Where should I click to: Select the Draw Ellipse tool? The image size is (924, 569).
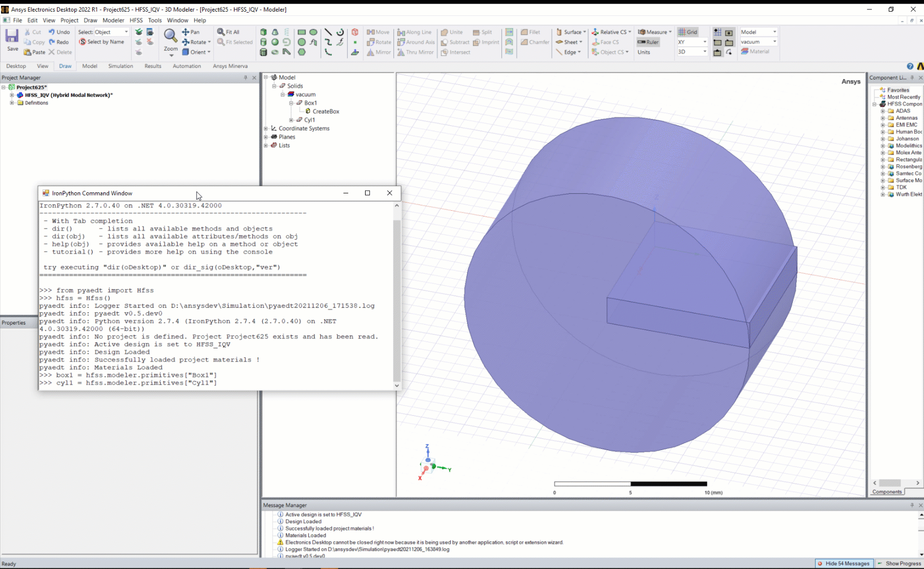tap(313, 32)
